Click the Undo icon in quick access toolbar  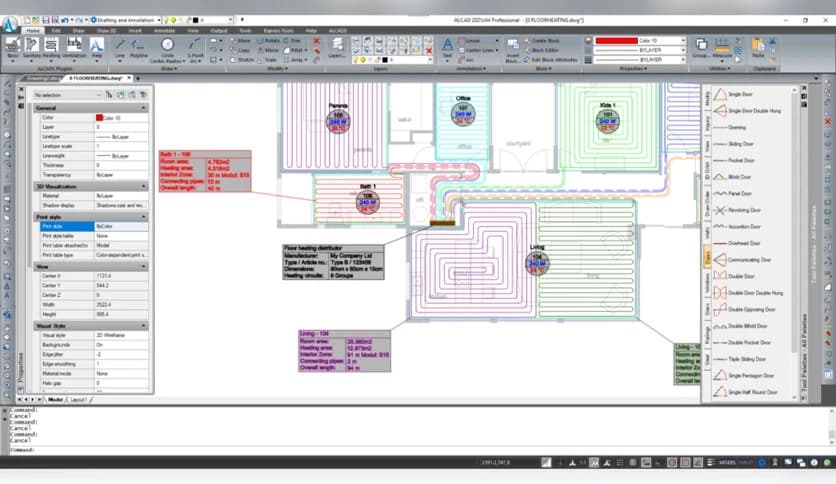tap(65, 20)
